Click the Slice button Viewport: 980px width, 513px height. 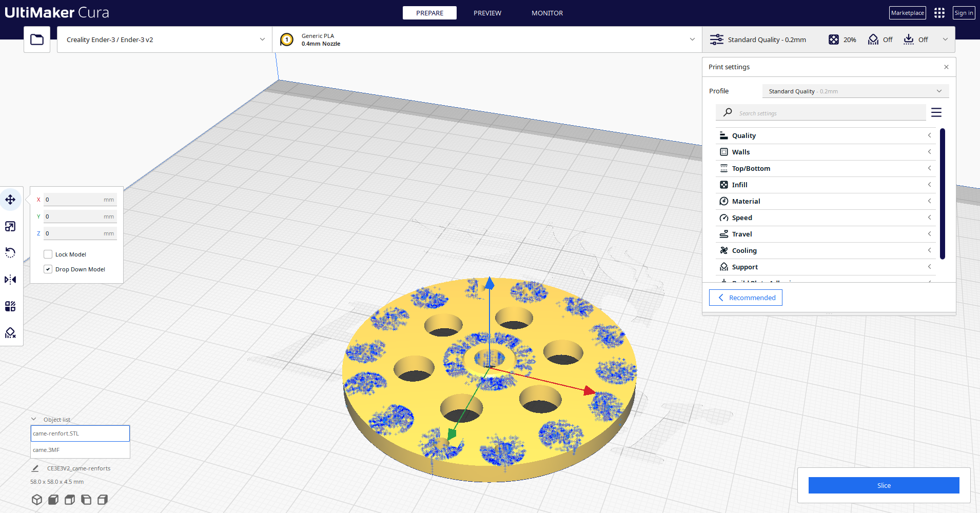884,485
